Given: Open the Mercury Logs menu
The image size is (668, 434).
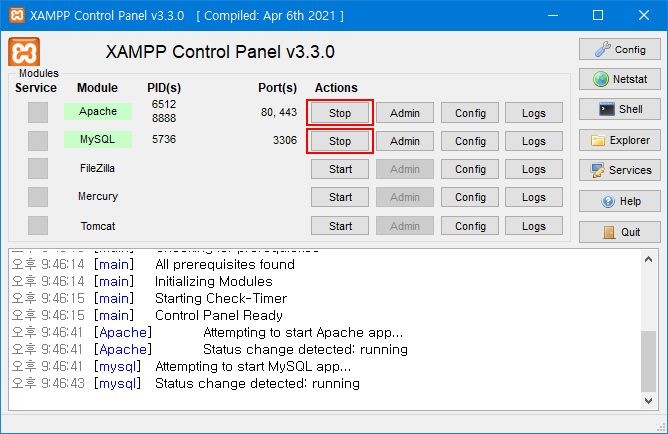Looking at the screenshot, I should click(534, 197).
